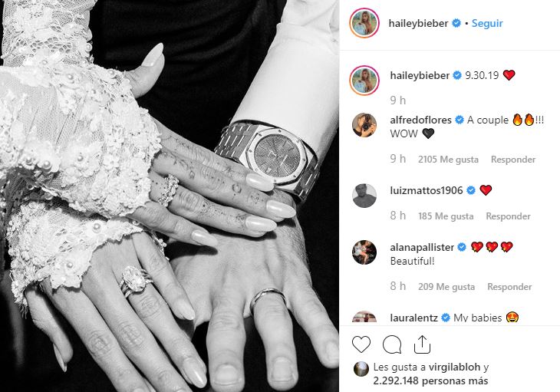Open haileybieber profile picture in header
The image size is (560, 392).
click(x=364, y=23)
